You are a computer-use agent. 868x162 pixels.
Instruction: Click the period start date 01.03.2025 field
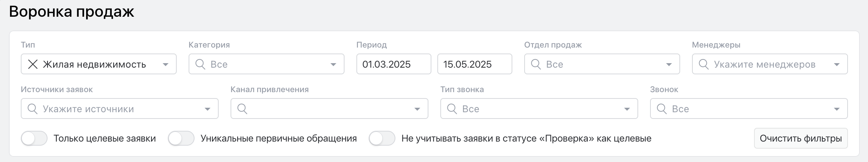coord(394,64)
